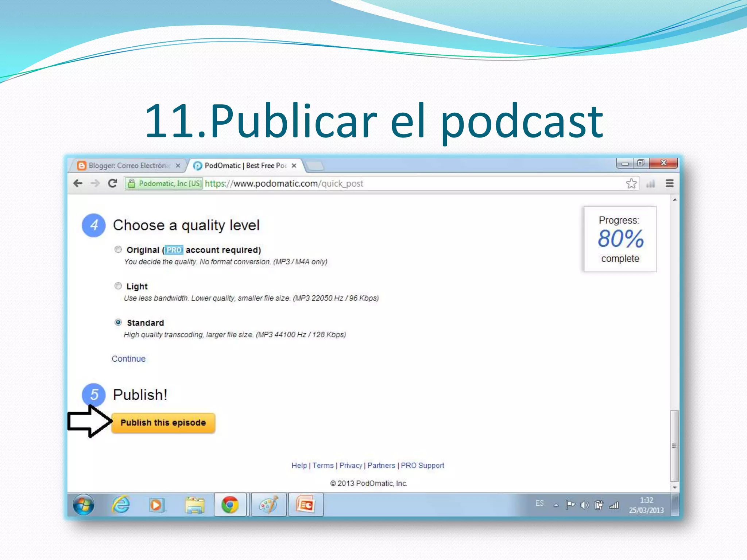
Task: Open the PRO Support footer link
Action: coord(422,466)
